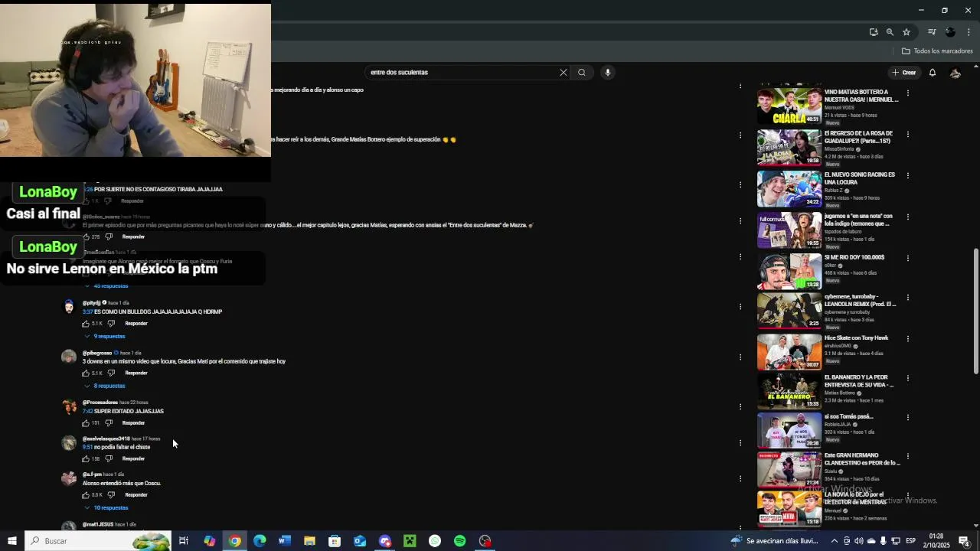Viewport: 980px width, 551px height.
Task: Open options menu for 'jugamos a en una nota' video
Action: click(908, 217)
